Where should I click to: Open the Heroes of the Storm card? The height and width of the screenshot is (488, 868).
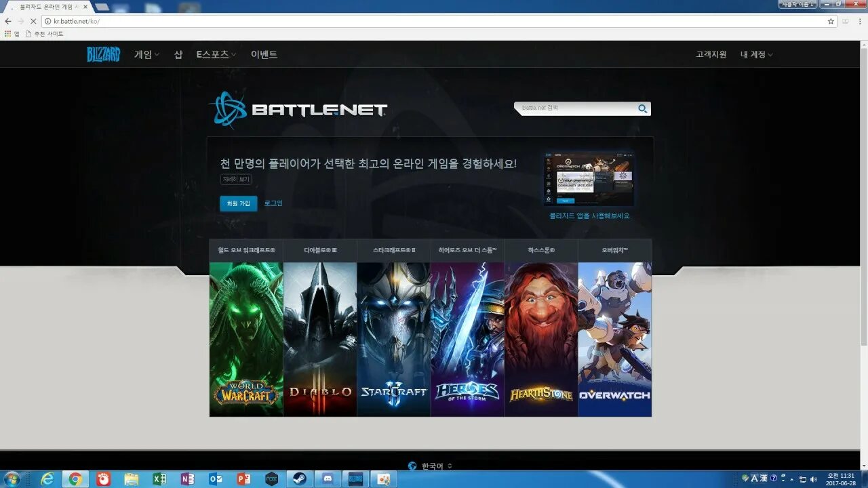coord(467,340)
